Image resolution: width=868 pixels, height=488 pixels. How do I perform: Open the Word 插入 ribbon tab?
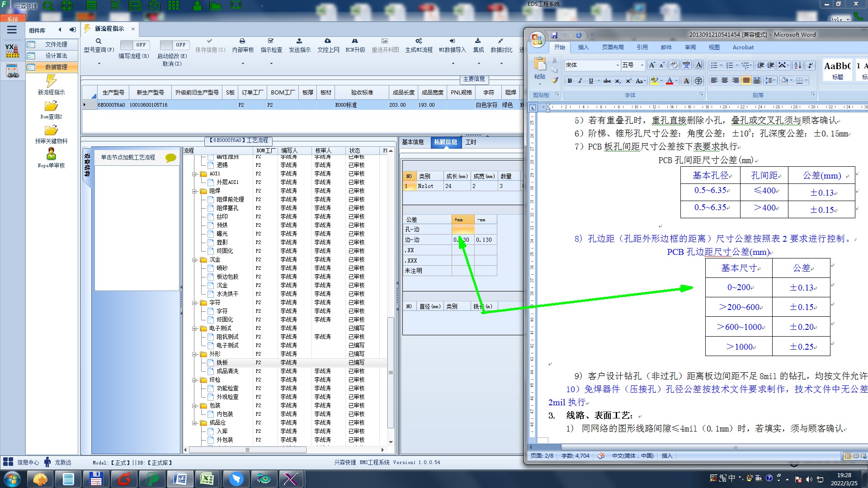click(x=583, y=47)
